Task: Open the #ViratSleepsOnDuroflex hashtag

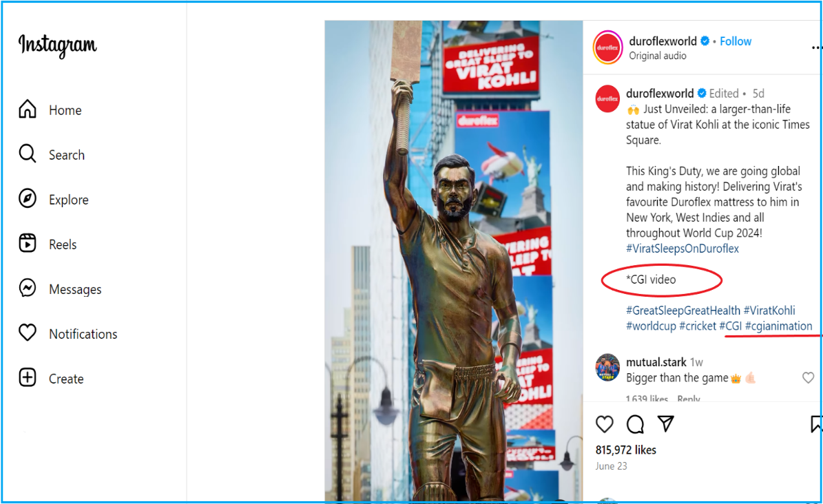Action: (683, 249)
